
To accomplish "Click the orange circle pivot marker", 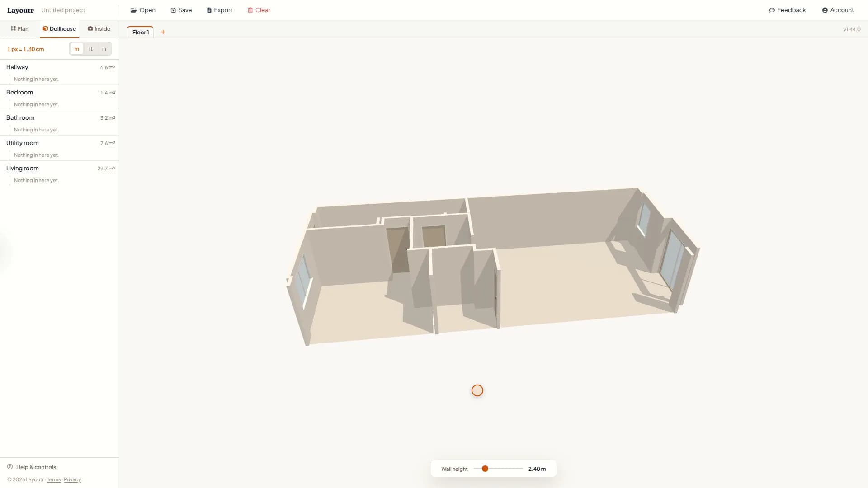I will click(477, 390).
